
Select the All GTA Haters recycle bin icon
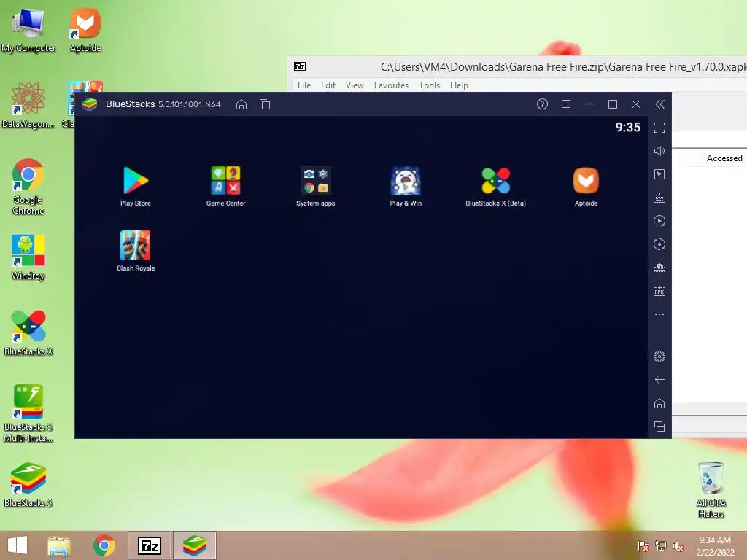coord(711,490)
